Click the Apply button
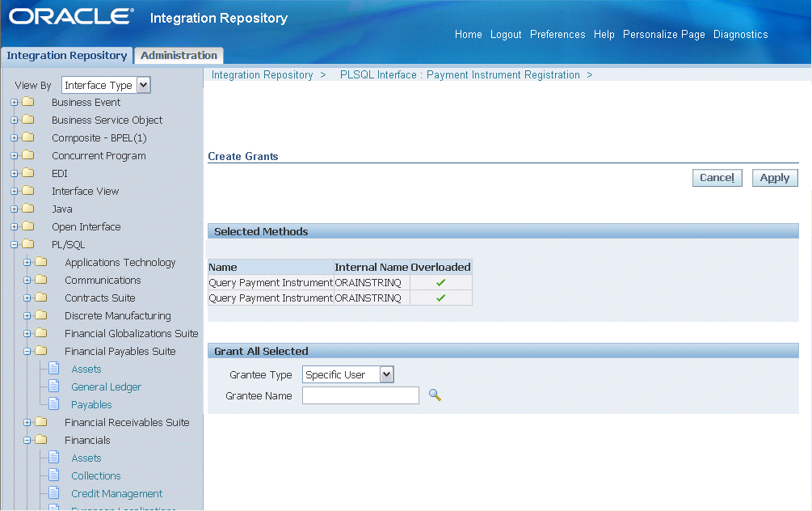 (x=775, y=178)
